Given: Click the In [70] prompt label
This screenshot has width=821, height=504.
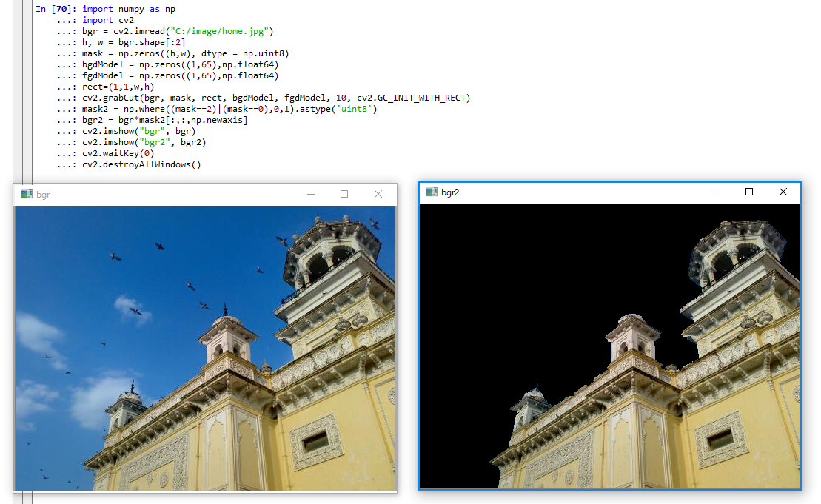Looking at the screenshot, I should pos(56,9).
